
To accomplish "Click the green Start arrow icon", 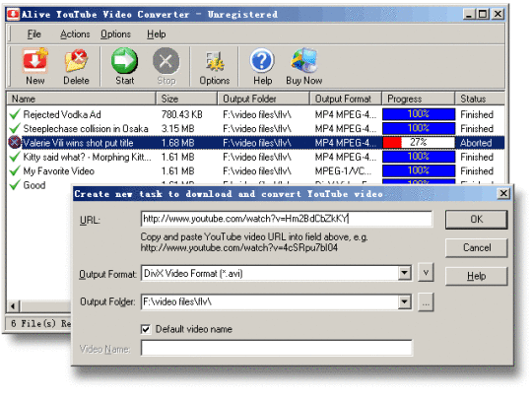I will [124, 61].
